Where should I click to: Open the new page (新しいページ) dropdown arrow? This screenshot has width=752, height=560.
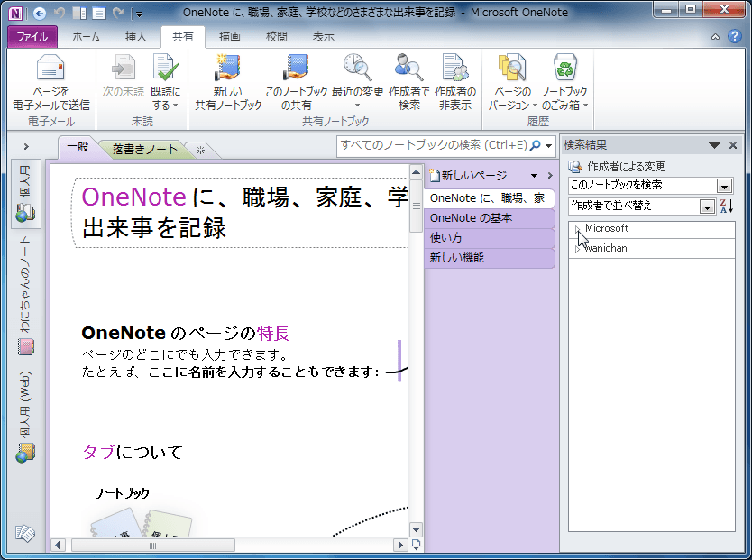pyautogui.click(x=534, y=176)
